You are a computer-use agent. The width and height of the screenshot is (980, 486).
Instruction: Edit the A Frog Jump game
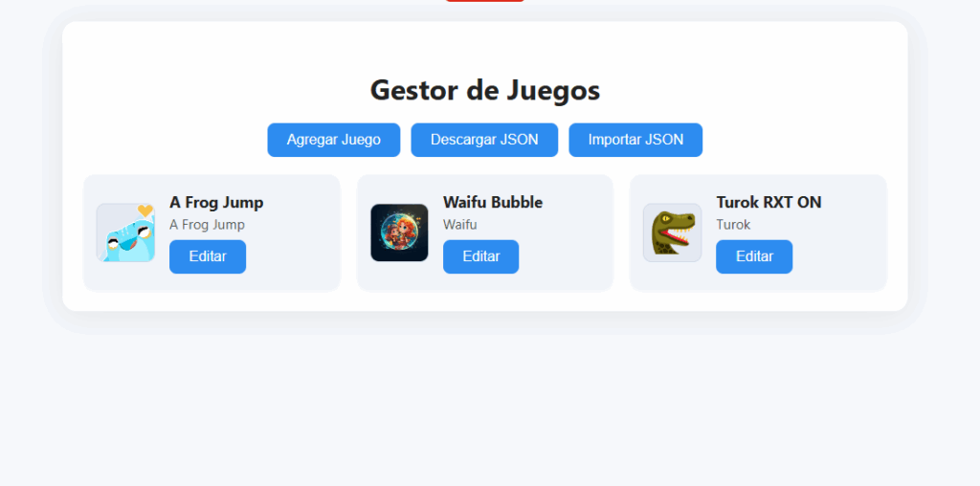(x=208, y=256)
